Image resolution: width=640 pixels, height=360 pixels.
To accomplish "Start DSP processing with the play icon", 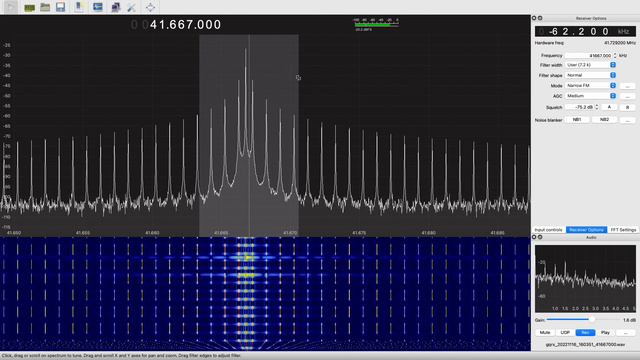I will pyautogui.click(x=11, y=7).
